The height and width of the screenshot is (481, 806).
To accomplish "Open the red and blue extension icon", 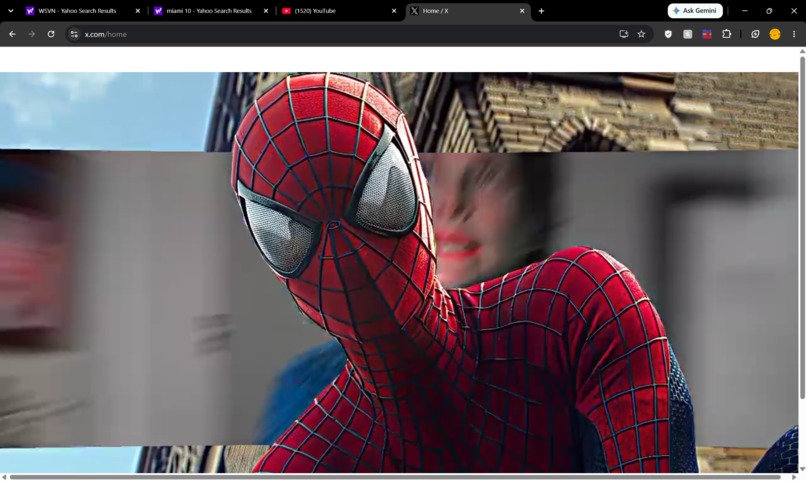I will (x=707, y=34).
